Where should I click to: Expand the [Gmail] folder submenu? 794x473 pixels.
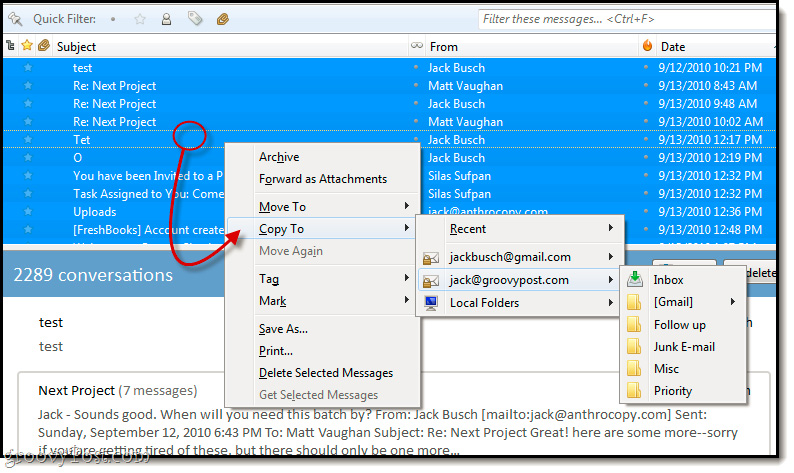coord(683,302)
